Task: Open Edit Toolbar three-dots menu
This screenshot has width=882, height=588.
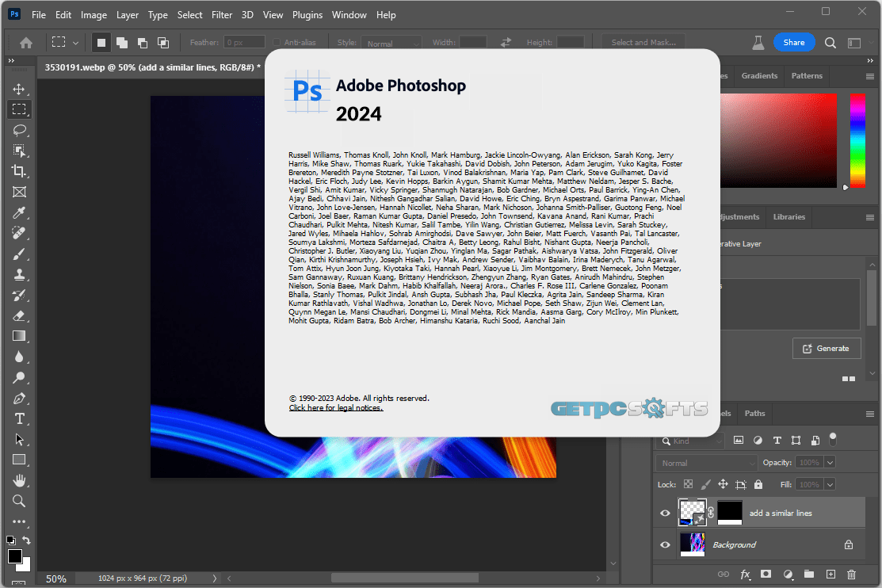Action: click(19, 521)
